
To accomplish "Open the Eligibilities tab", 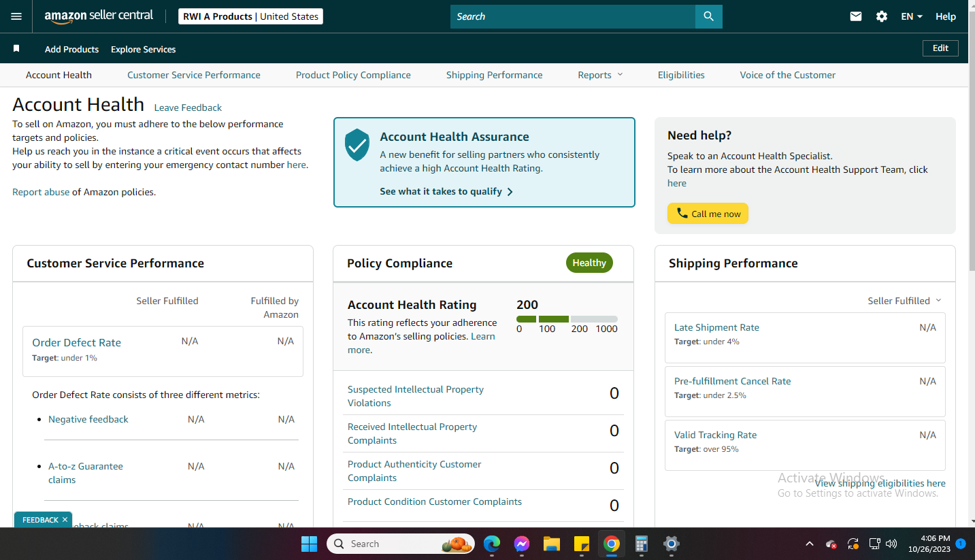I will pos(681,75).
